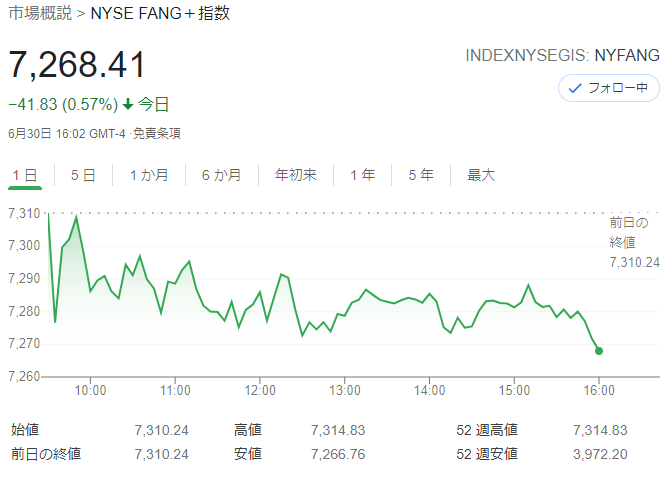Switch to the 5日 range tab
The image size is (669, 484).
click(83, 175)
